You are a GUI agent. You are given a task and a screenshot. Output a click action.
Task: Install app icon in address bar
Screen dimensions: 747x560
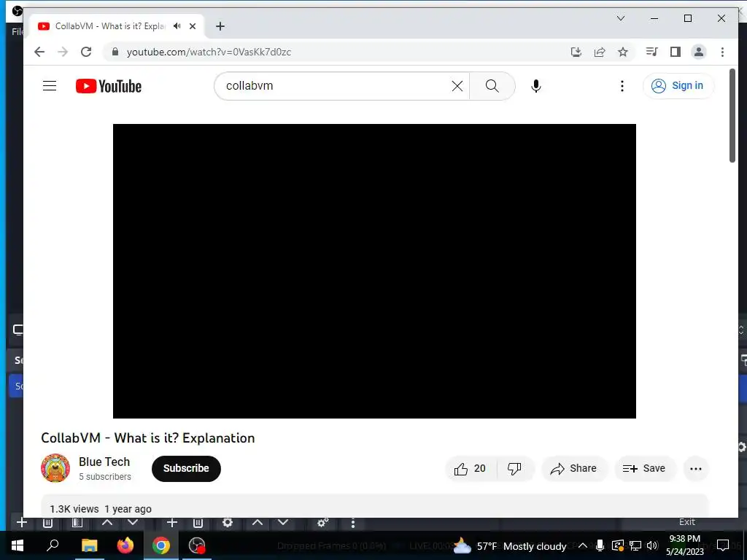[x=576, y=52]
